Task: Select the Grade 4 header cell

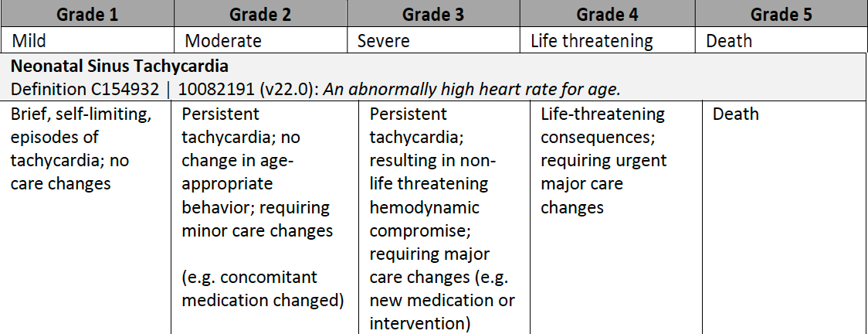Action: tap(606, 13)
